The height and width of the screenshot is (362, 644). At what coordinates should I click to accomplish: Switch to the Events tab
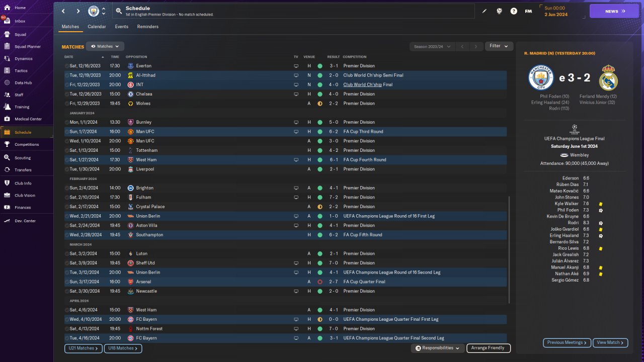tap(121, 27)
